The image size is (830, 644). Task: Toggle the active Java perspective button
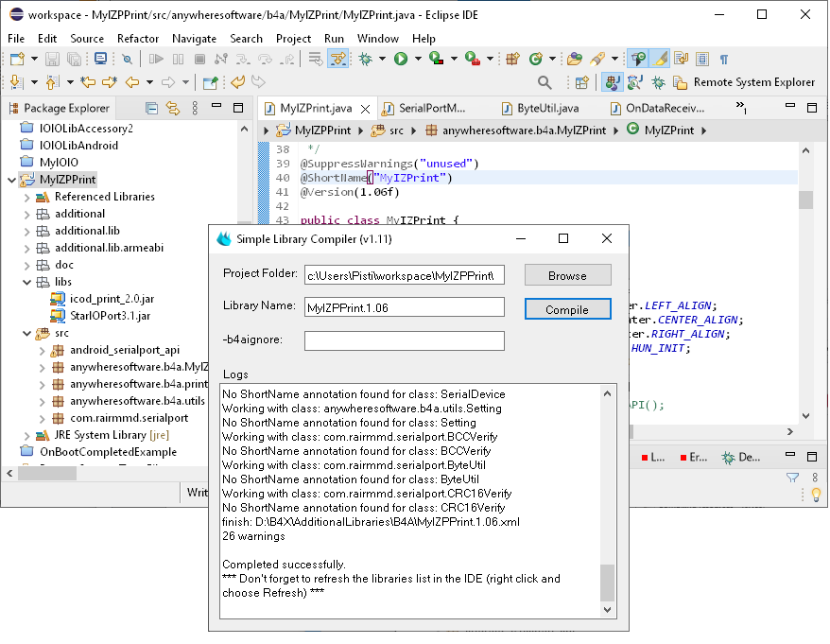pyautogui.click(x=613, y=82)
